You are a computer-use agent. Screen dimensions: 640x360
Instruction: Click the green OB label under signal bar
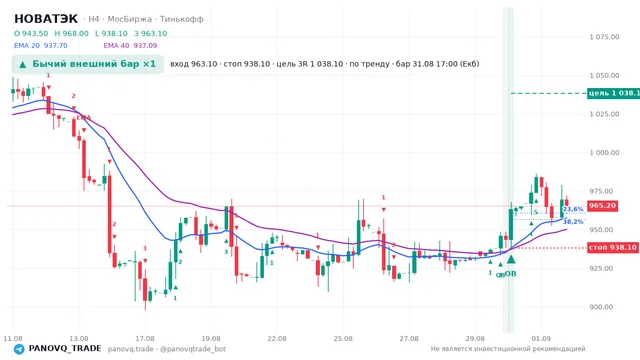[511, 273]
